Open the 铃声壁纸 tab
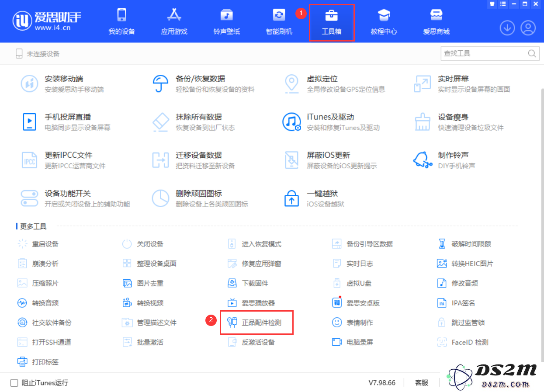The height and width of the screenshot is (392, 544). coord(226,22)
